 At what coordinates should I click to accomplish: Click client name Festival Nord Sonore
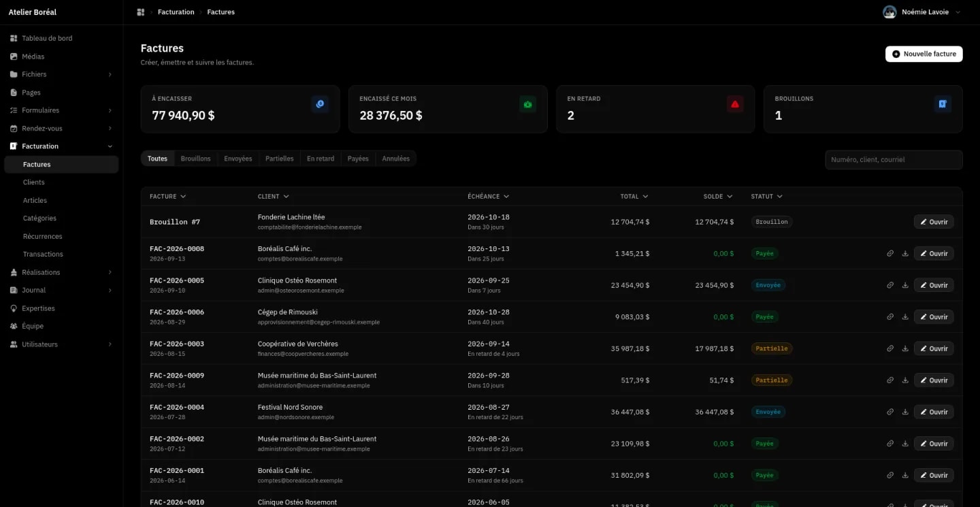290,407
